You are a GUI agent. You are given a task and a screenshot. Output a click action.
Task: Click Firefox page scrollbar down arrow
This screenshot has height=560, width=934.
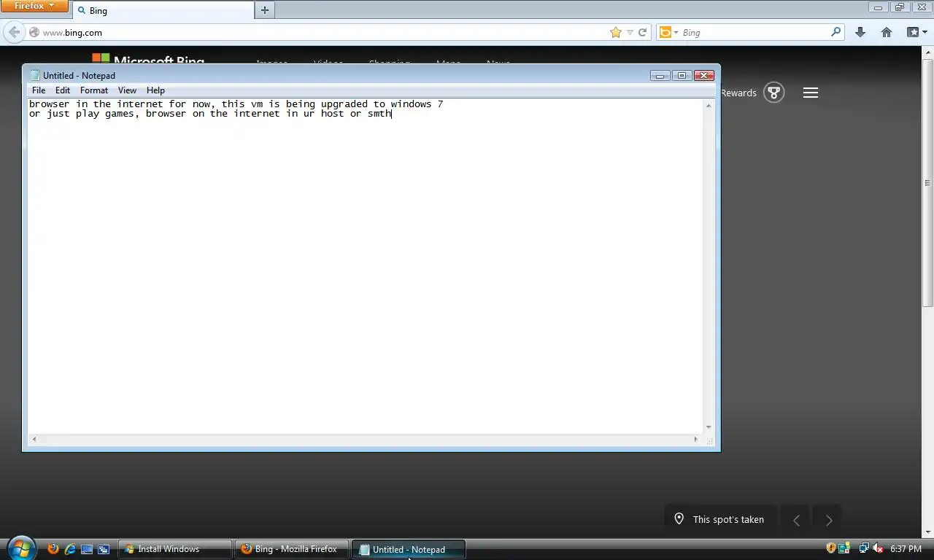tap(928, 532)
